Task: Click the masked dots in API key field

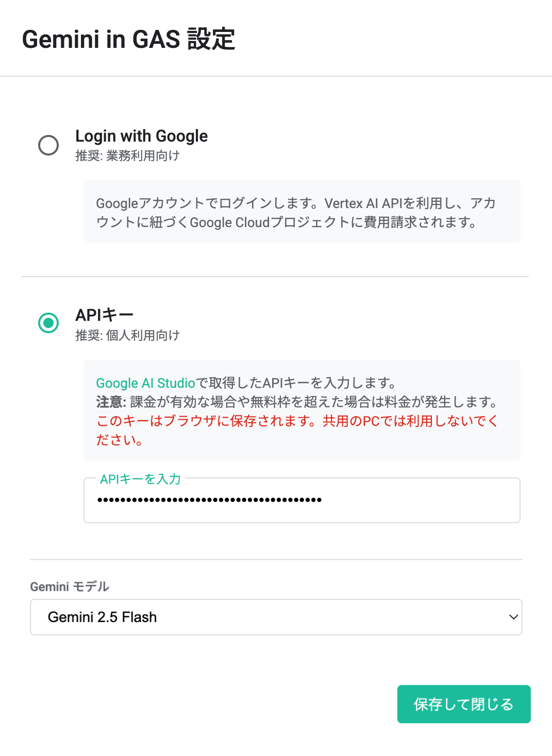Action: (x=209, y=500)
